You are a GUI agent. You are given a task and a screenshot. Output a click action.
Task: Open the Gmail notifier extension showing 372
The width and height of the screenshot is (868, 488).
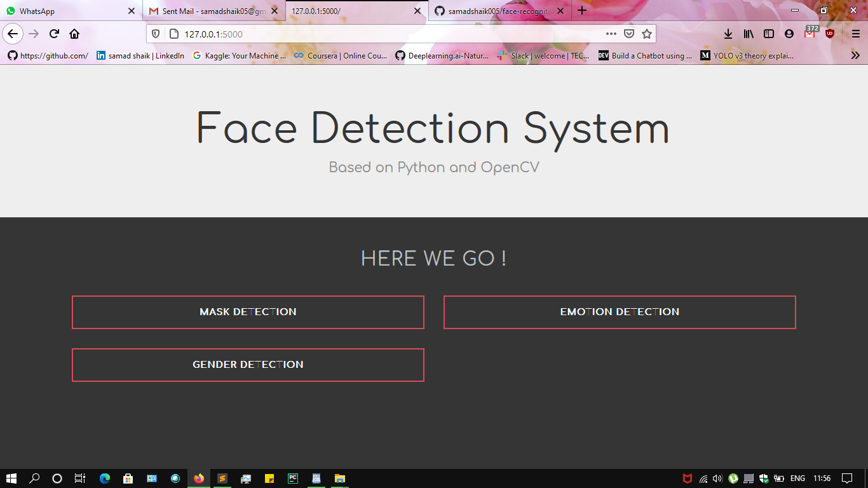pyautogui.click(x=810, y=32)
